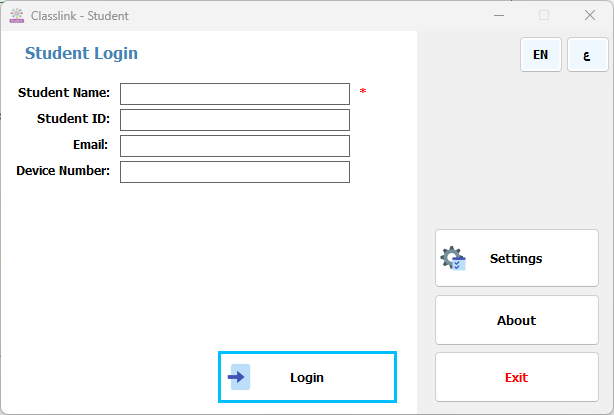Open the About dialog
Viewport: 614px width, 415px height.
click(516, 320)
